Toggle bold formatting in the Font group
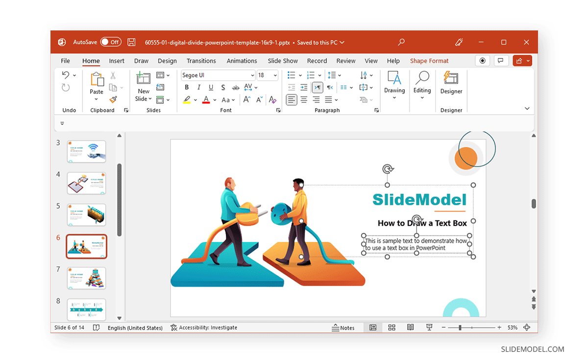 187,87
